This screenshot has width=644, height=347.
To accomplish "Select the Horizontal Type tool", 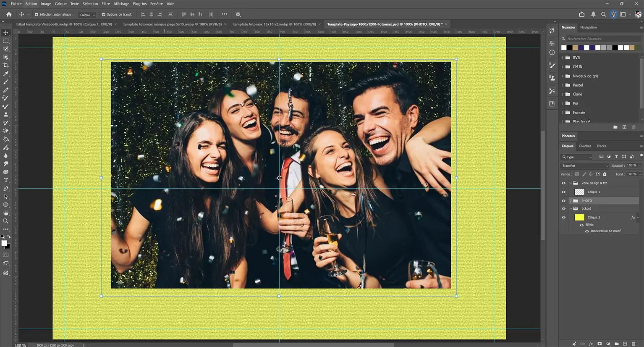I will [x=6, y=180].
